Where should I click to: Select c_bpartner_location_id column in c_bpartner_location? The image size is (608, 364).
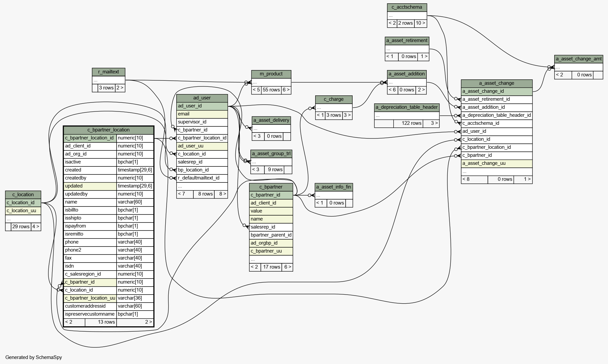(x=109, y=138)
